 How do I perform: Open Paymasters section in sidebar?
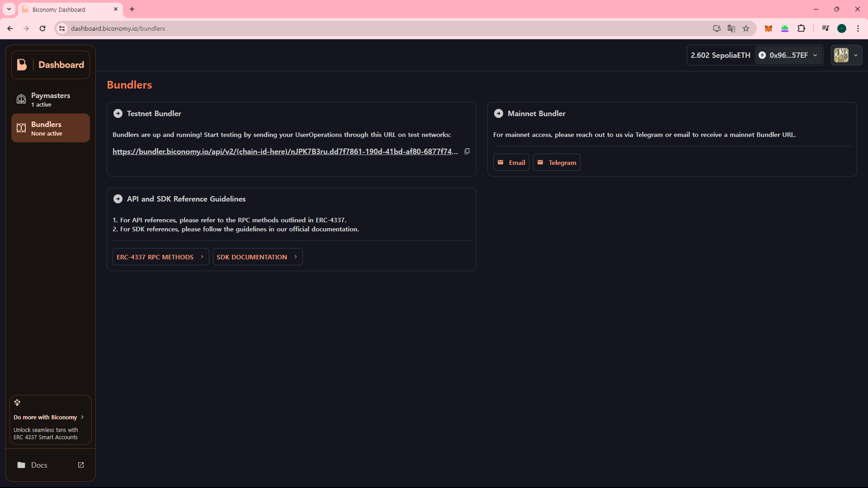click(51, 99)
